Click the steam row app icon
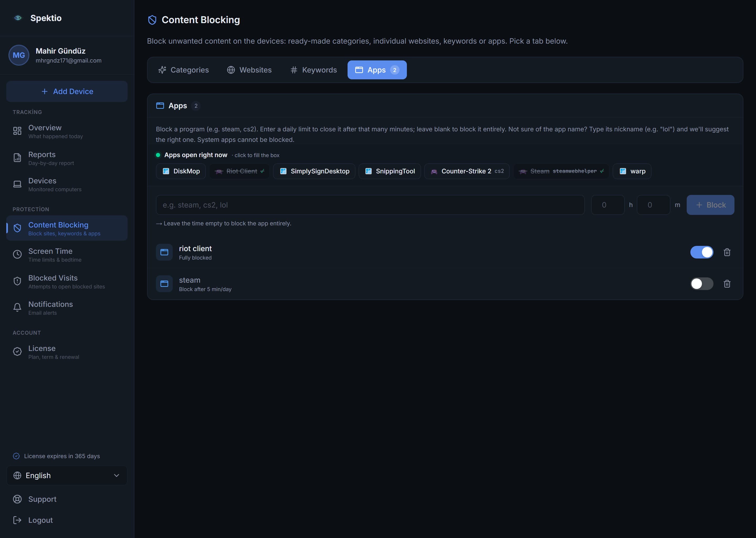The width and height of the screenshot is (756, 538). point(164,284)
